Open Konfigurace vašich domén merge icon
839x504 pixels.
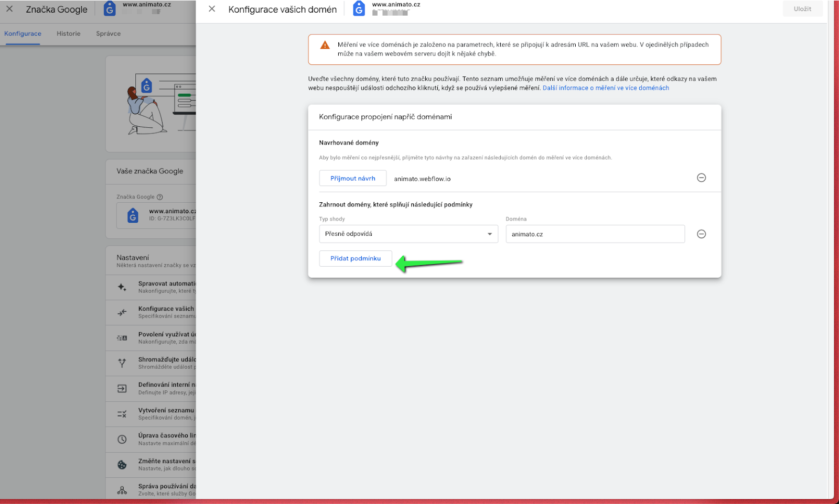click(x=122, y=312)
